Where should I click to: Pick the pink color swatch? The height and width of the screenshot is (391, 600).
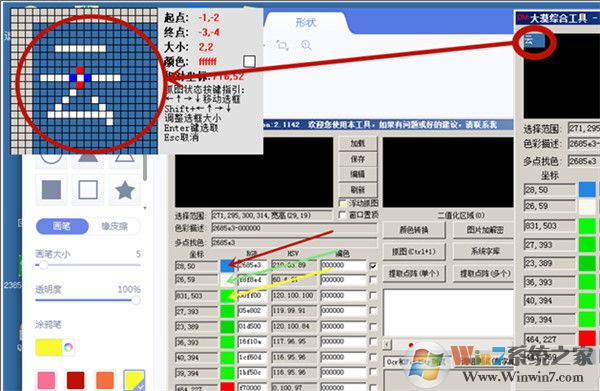[x=46, y=381]
